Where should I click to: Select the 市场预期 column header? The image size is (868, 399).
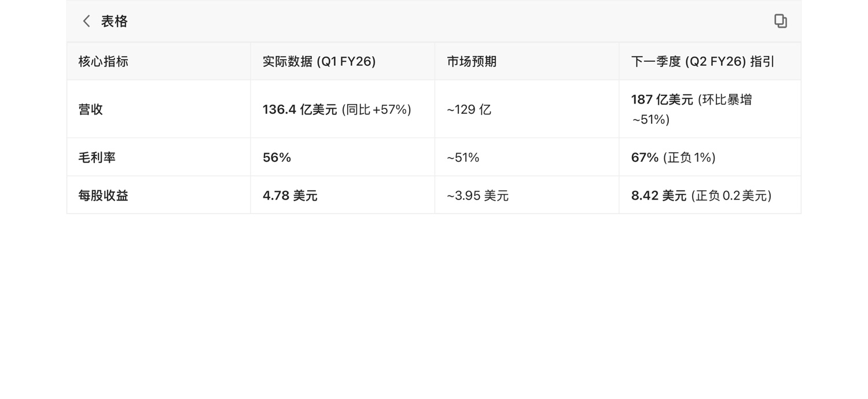click(x=472, y=61)
